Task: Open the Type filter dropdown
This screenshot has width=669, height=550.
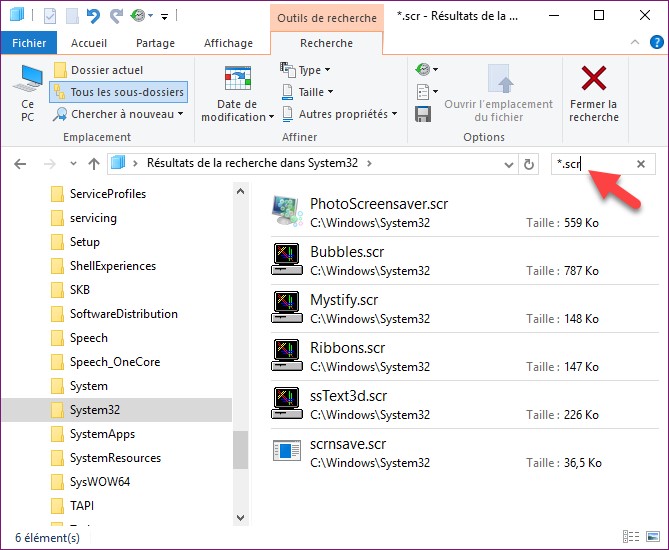Action: (305, 70)
